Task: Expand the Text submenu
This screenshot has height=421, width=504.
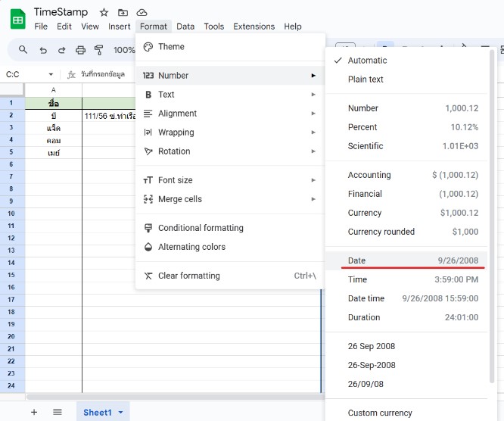Action: [231, 95]
